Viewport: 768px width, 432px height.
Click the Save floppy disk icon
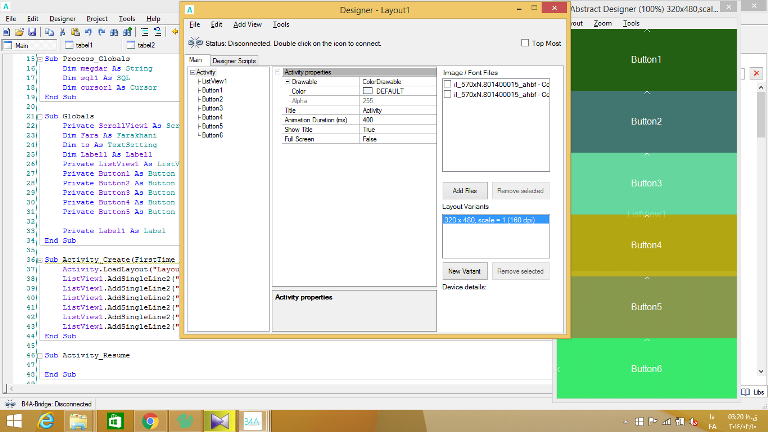32,32
